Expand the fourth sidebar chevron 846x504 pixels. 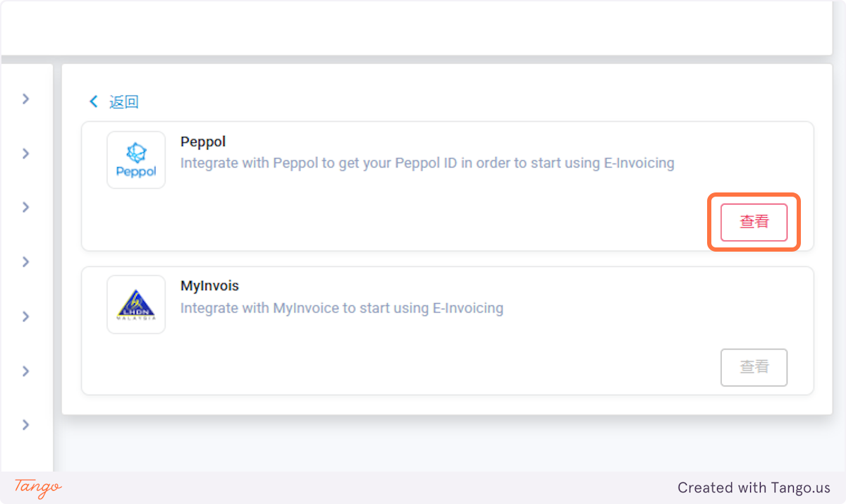tap(26, 262)
